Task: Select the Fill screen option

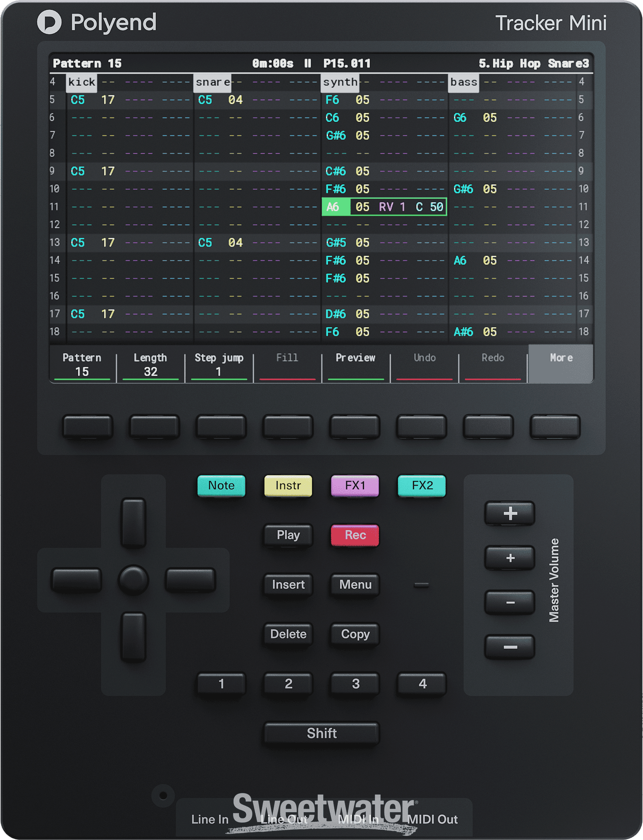Action: pyautogui.click(x=287, y=364)
